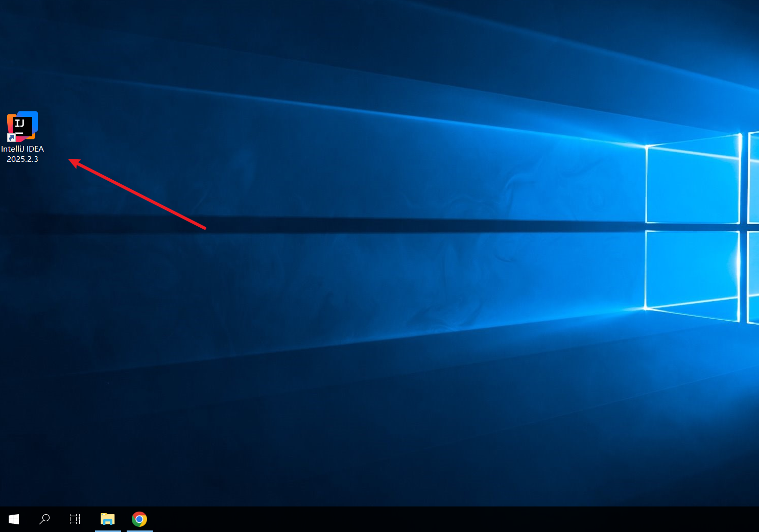Click the red arrow annotation on the desktop
This screenshot has width=759, height=532.
(x=138, y=194)
